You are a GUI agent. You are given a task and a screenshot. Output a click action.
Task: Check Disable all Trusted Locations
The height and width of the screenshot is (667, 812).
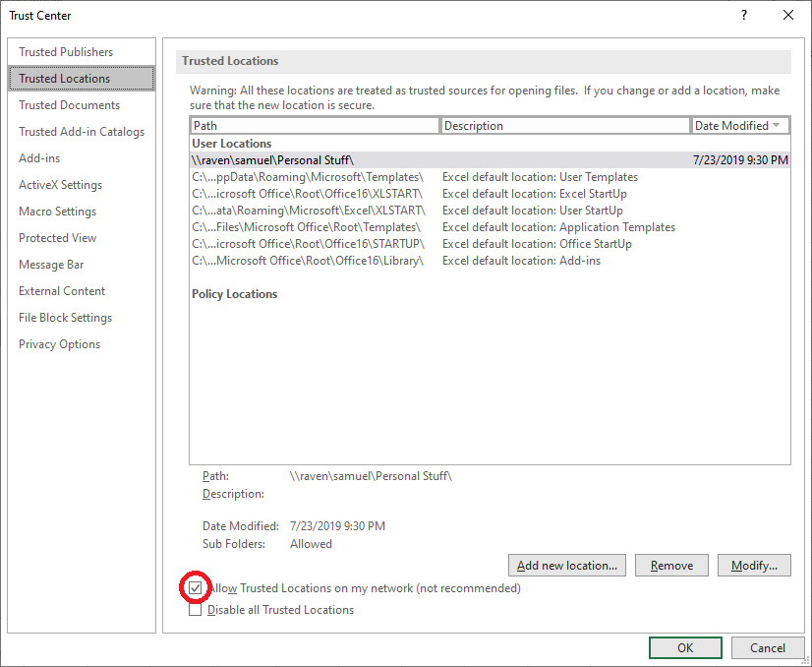pos(196,610)
